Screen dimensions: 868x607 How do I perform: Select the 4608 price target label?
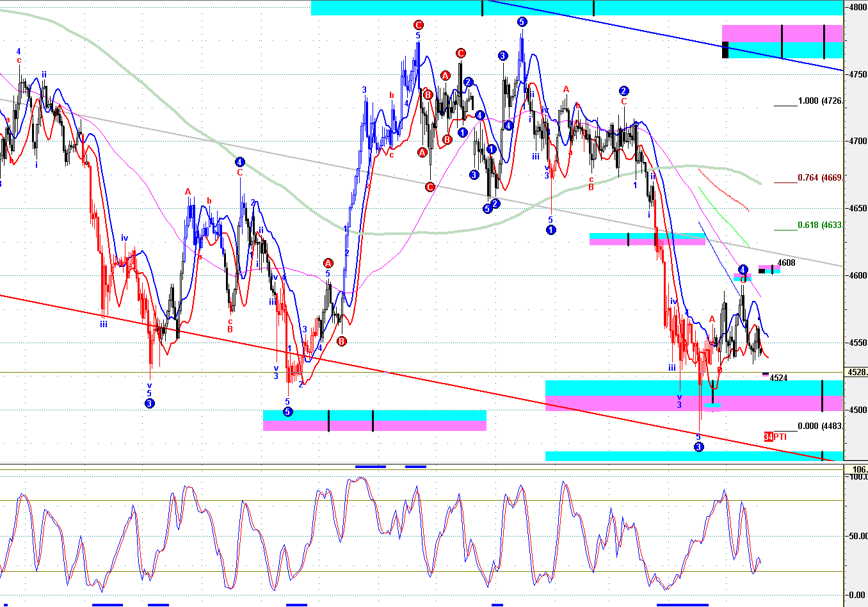coord(786,263)
